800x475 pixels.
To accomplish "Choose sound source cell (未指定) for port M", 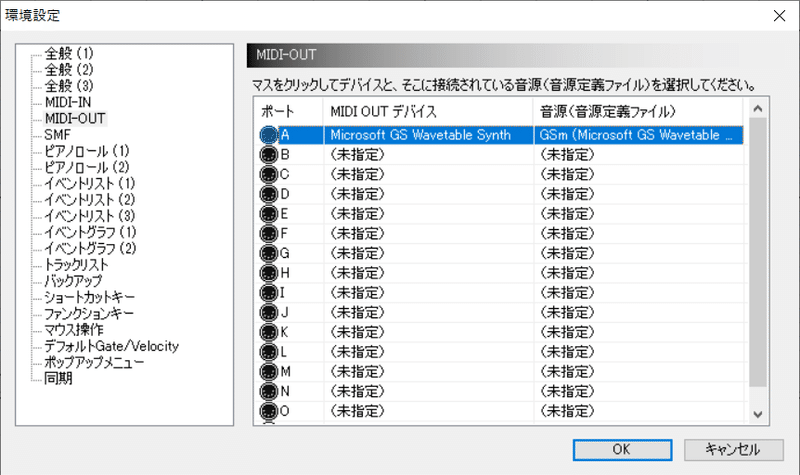I will tap(638, 372).
